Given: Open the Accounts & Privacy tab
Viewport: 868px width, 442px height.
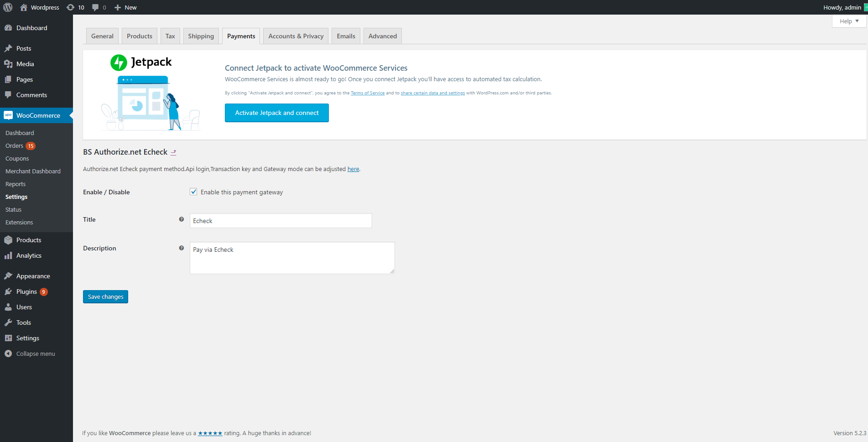Looking at the screenshot, I should (296, 36).
